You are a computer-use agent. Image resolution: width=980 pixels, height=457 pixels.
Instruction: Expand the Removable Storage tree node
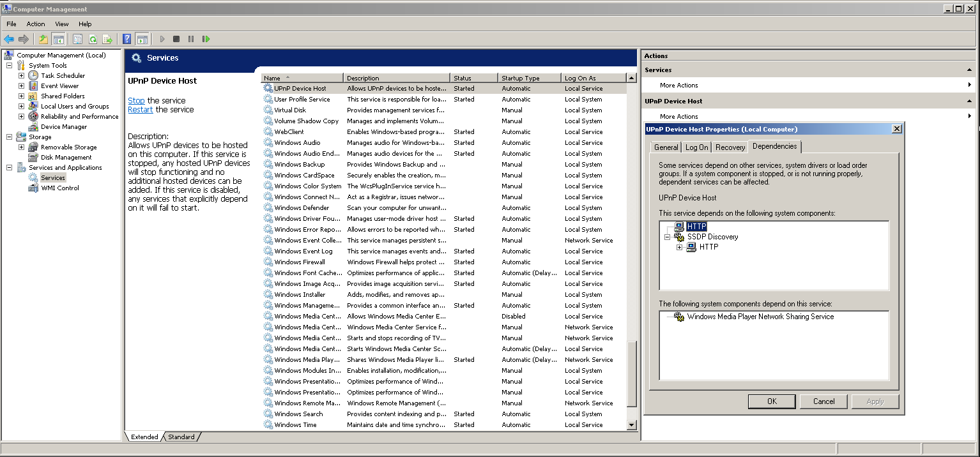pyautogui.click(x=21, y=147)
